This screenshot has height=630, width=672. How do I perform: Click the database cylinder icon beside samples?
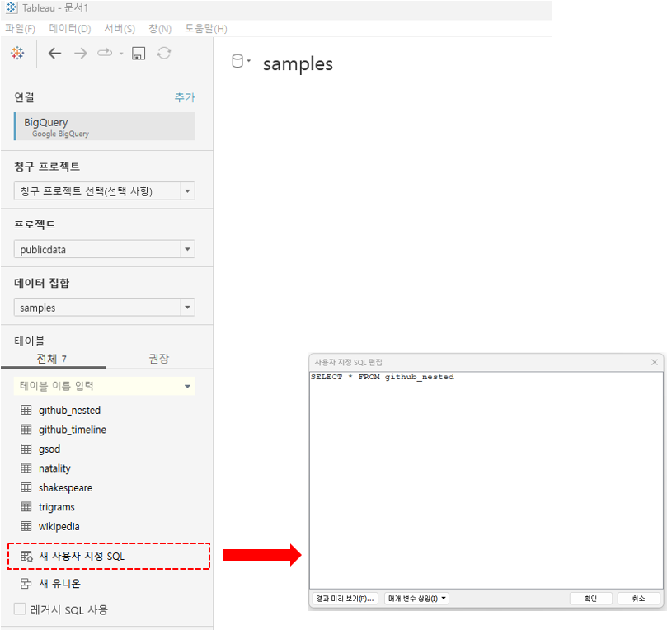pos(237,61)
